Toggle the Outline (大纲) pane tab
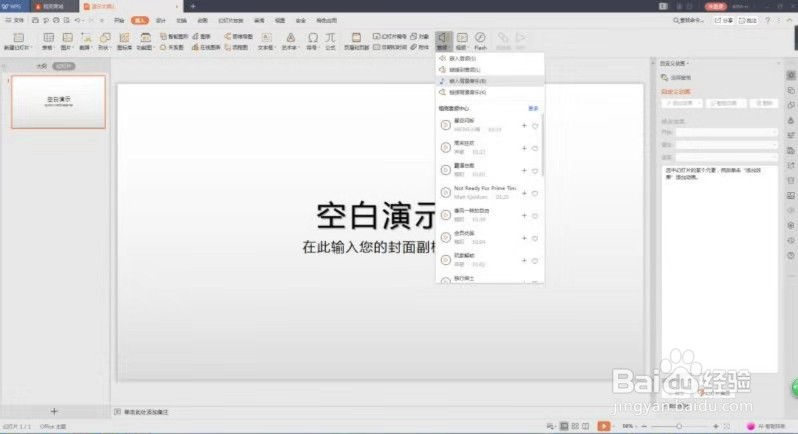This screenshot has height=434, width=798. [x=42, y=66]
